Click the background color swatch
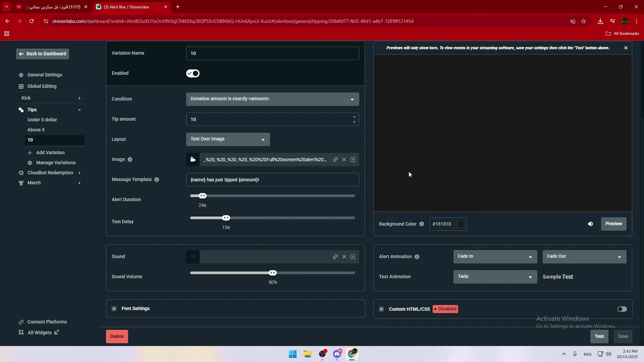Viewport: 644px width, 362px height. 460,224
